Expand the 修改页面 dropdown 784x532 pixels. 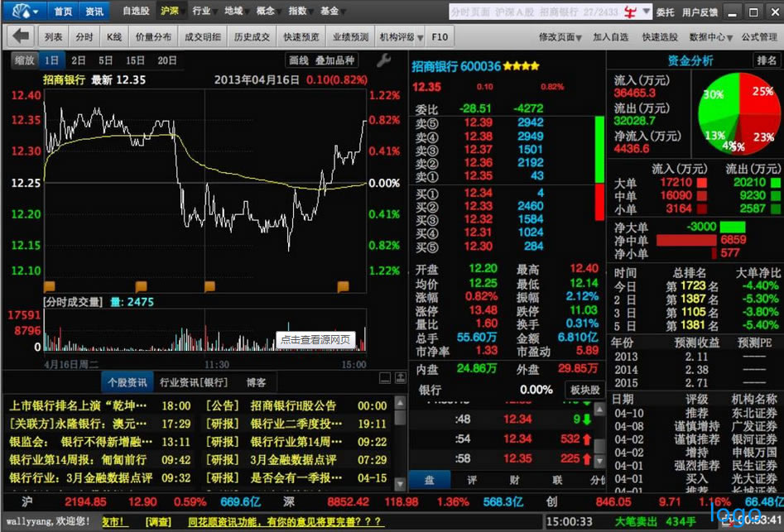(x=560, y=36)
